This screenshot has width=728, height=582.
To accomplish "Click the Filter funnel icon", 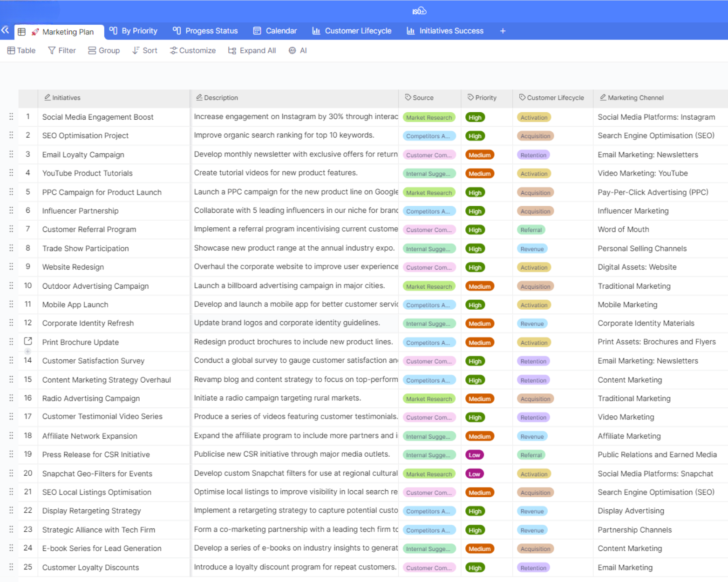I will click(x=52, y=50).
